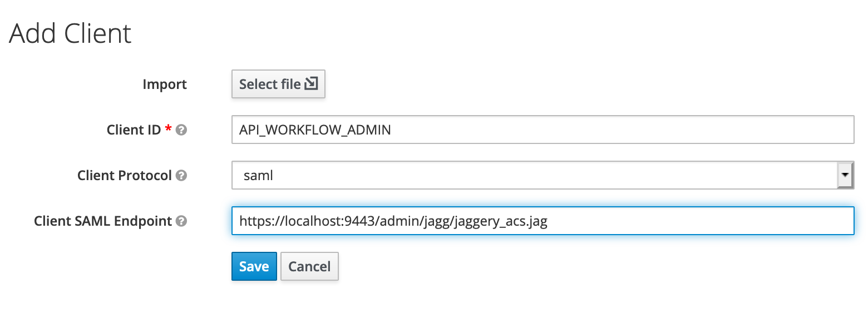Image resolution: width=868 pixels, height=328 pixels.
Task: Show help tooltip icon for Client Protocol
Action: click(x=181, y=176)
